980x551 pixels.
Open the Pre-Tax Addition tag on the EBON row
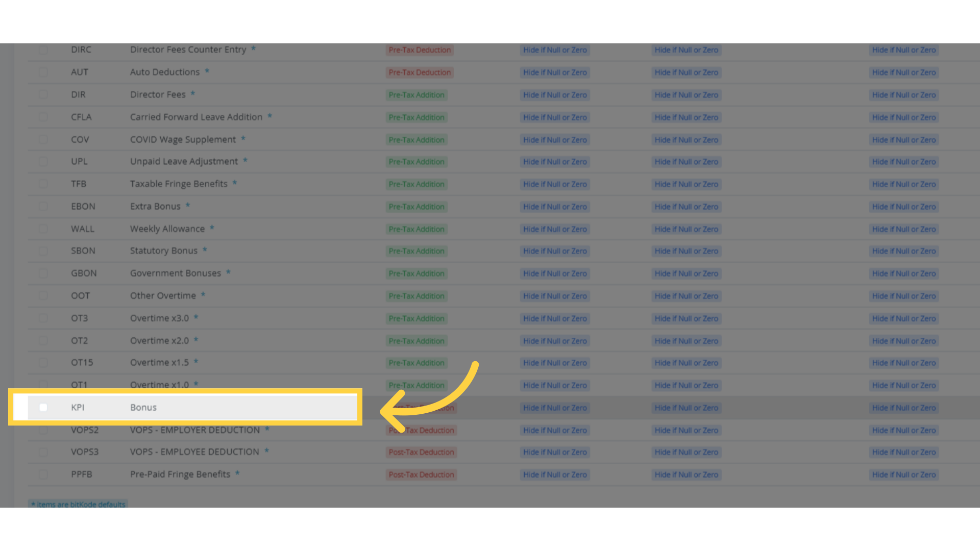(x=416, y=207)
